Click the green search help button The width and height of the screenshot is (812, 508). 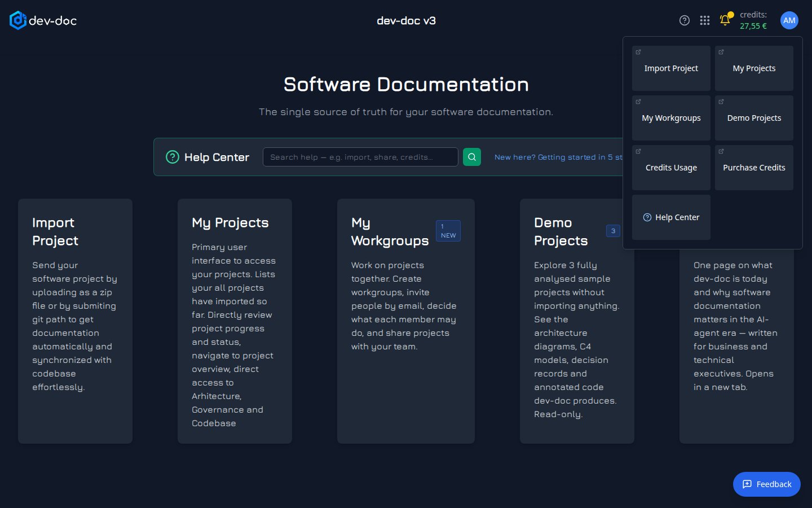(472, 157)
